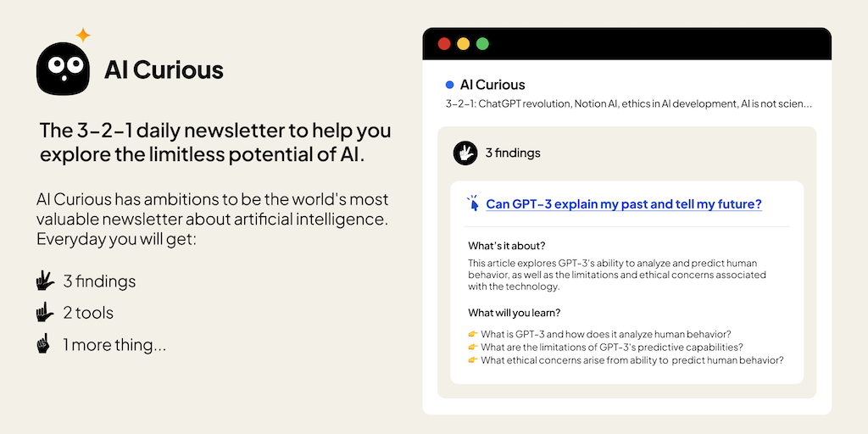Click the one-finger hand beside '1 more thing...'
The image size is (868, 434).
point(44,344)
